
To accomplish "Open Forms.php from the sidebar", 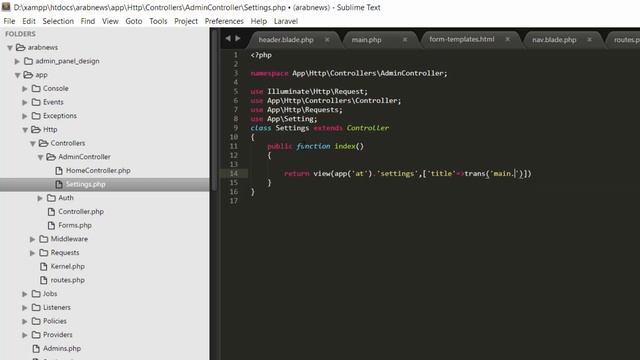I will (75, 225).
